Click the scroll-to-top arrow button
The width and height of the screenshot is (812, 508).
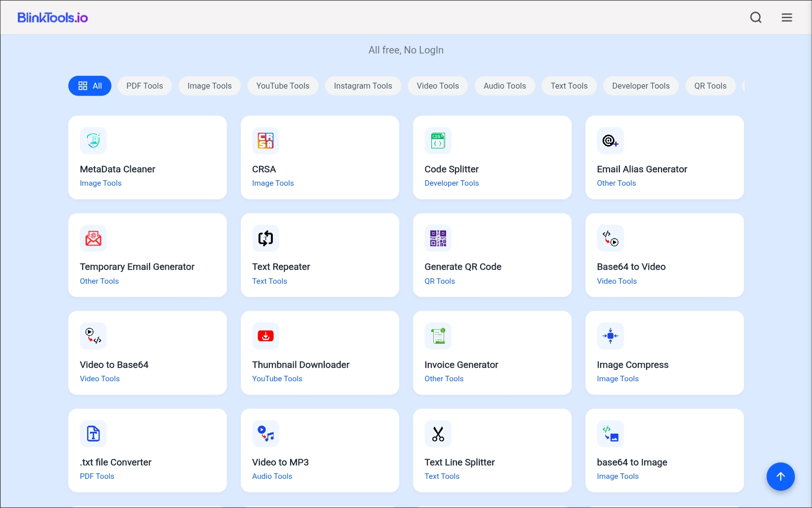point(780,476)
